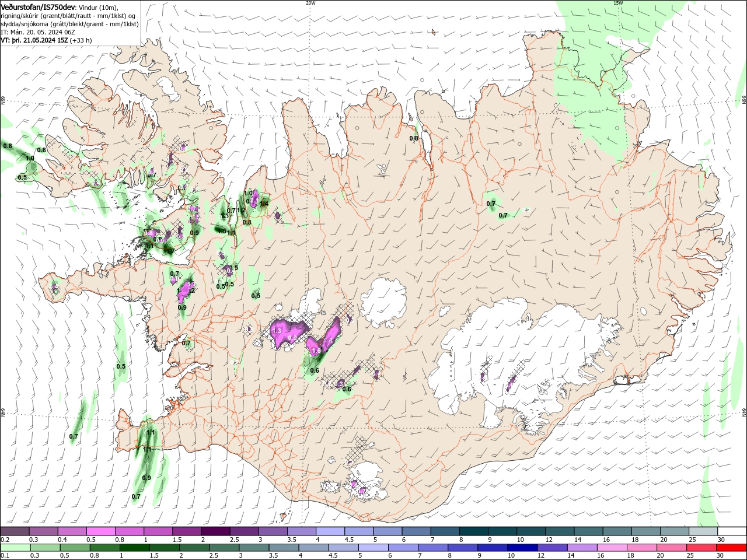The width and height of the screenshot is (747, 560).
Task: Pick the navy blue 10 swatch, lower scale
Action: click(x=522, y=548)
